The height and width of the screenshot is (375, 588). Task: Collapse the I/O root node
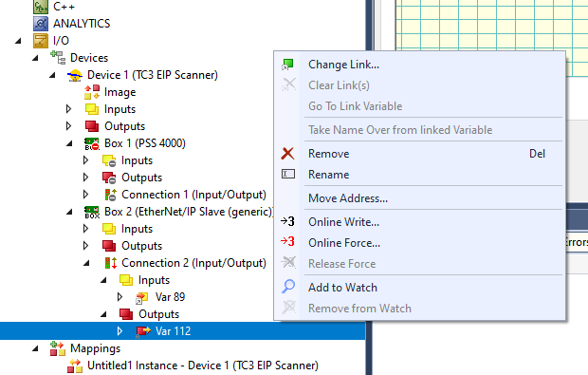click(18, 41)
